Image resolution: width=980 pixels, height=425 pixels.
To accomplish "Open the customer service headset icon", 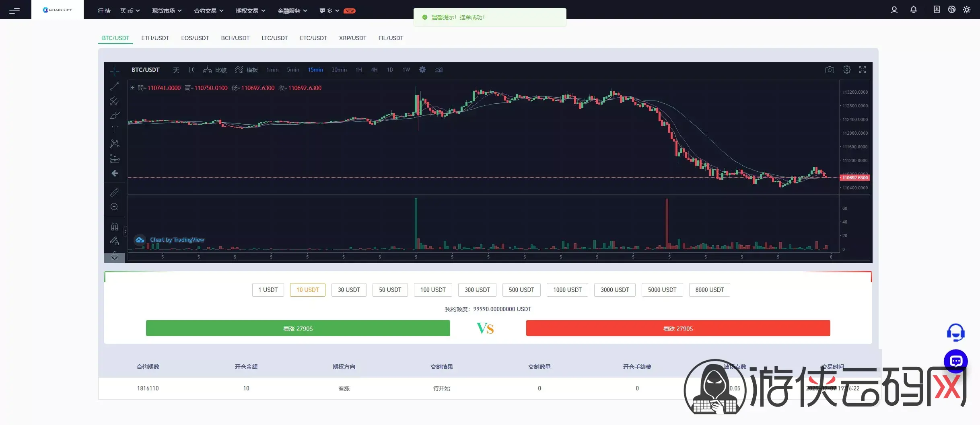I will click(x=955, y=333).
